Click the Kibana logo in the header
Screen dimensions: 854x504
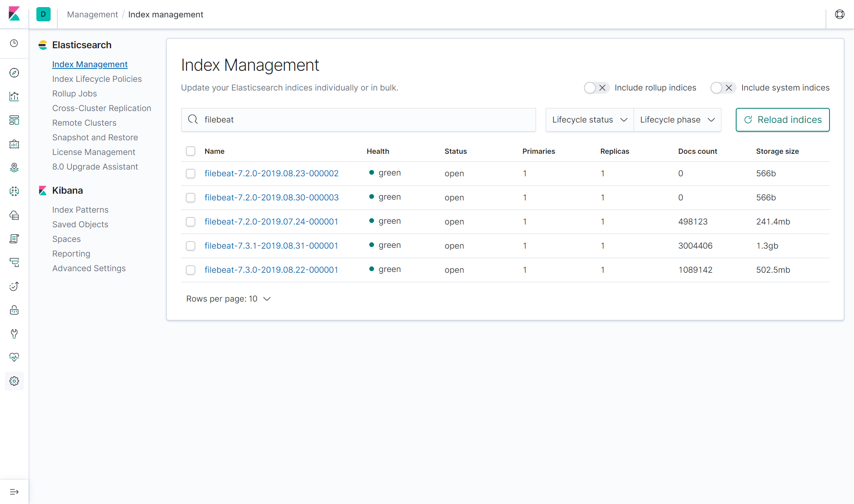pos(14,14)
